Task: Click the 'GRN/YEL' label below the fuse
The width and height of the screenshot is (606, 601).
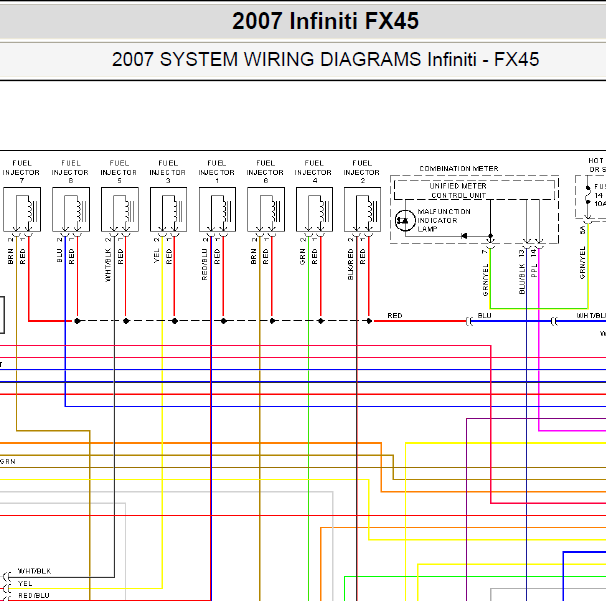Action: point(582,262)
